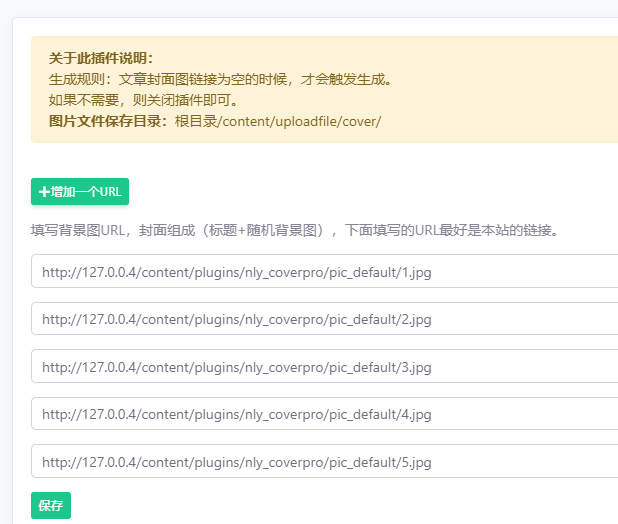Click the 根目录/content/uploadfile/cover/ path text
The width and height of the screenshot is (618, 524).
(x=278, y=121)
